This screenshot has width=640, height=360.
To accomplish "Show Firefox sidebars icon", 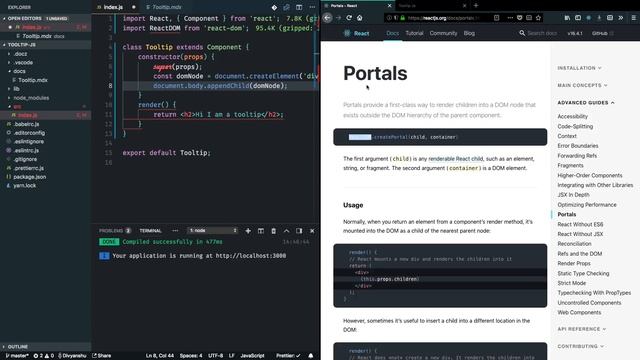I will tap(578, 18).
